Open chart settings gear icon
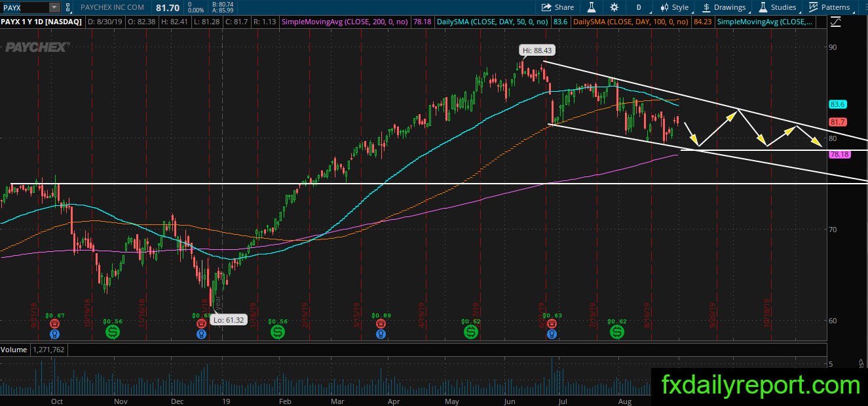The height and width of the screenshot is (406, 868). (614, 7)
